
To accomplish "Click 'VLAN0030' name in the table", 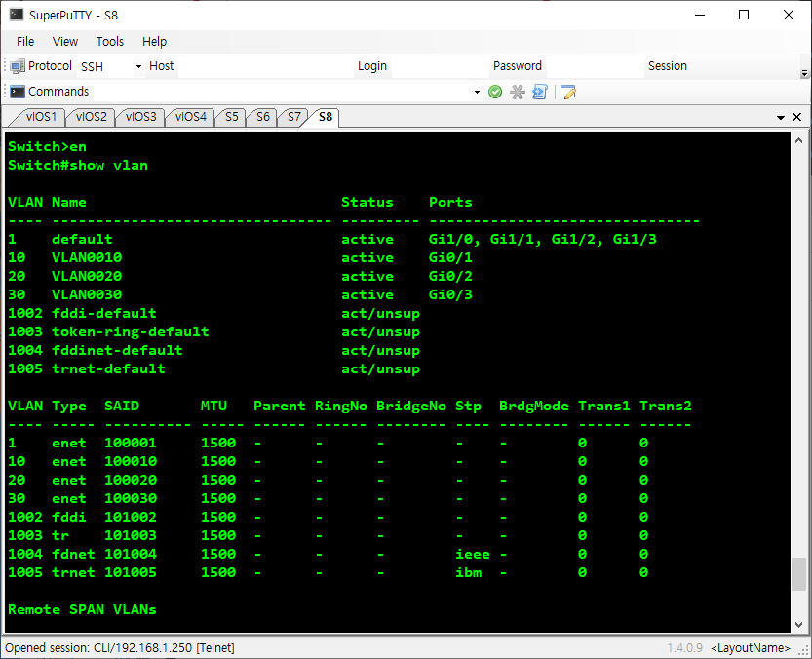I will tap(87, 294).
